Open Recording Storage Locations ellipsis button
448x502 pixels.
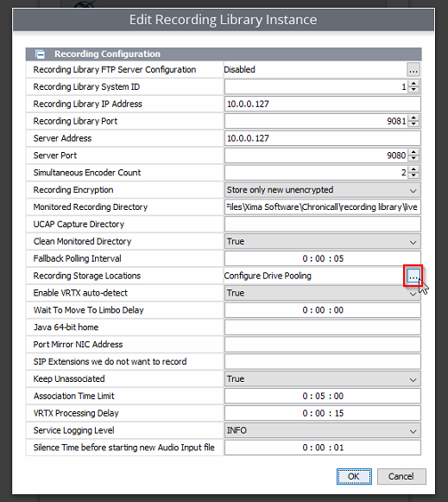click(x=413, y=276)
